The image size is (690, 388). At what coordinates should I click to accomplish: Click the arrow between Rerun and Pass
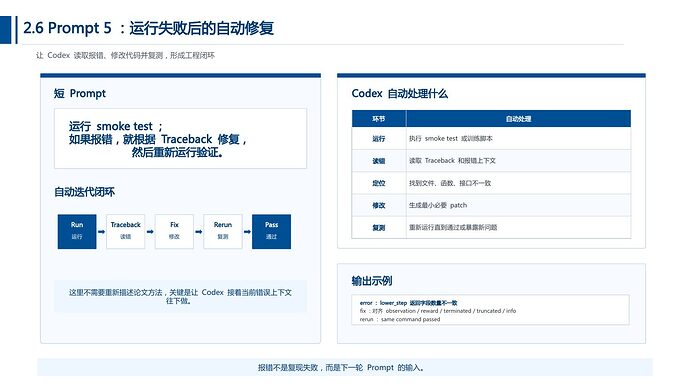(x=247, y=232)
